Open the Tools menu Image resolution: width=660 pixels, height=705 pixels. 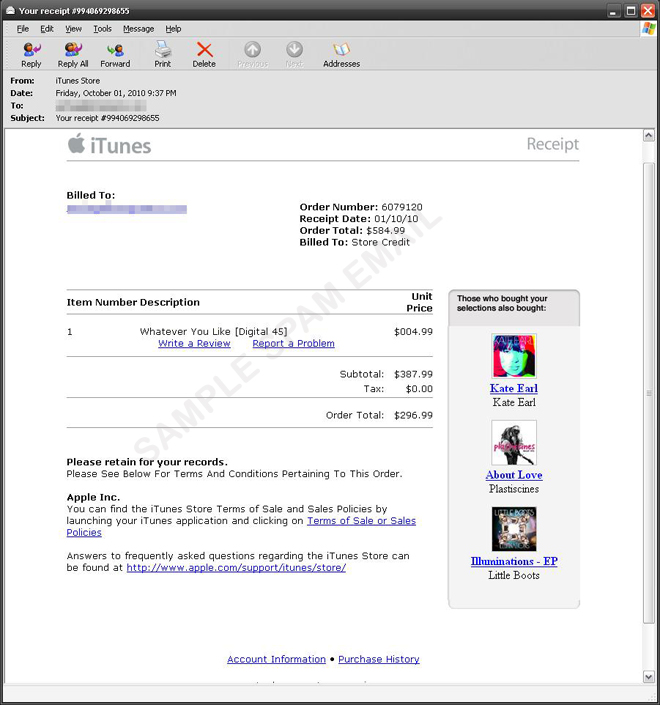point(102,29)
